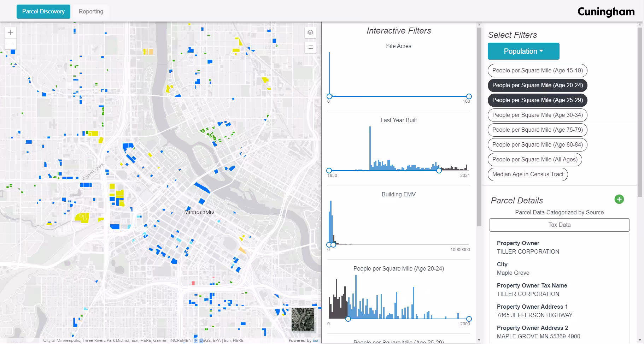Open the Population filter dropdown
Image resolution: width=644 pixels, height=344 pixels.
click(523, 52)
